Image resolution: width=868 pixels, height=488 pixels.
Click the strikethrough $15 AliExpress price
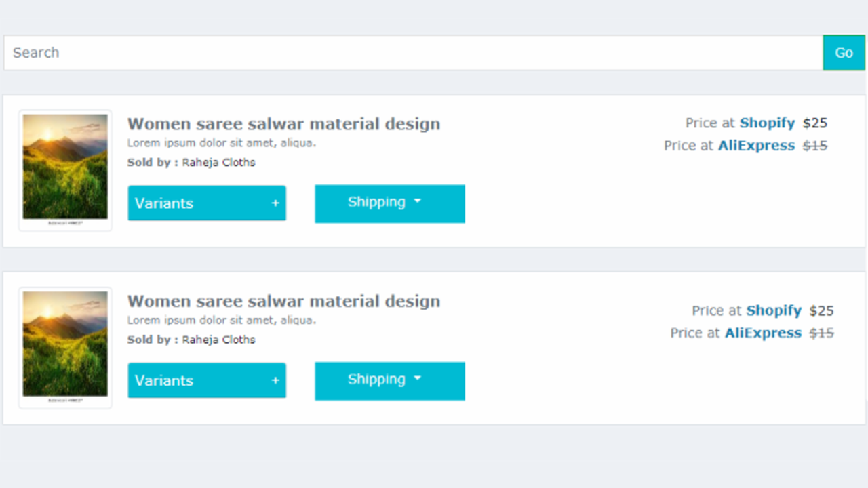(x=815, y=145)
